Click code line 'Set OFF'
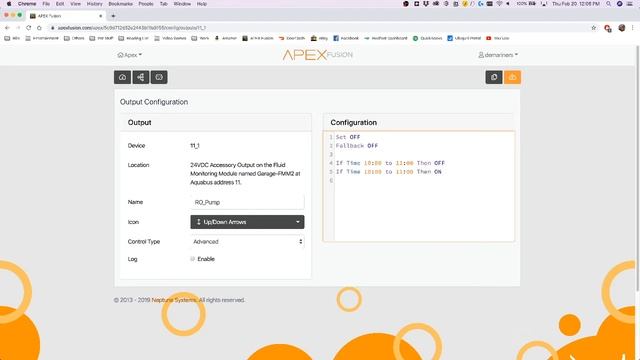The image size is (640, 360). pos(348,137)
